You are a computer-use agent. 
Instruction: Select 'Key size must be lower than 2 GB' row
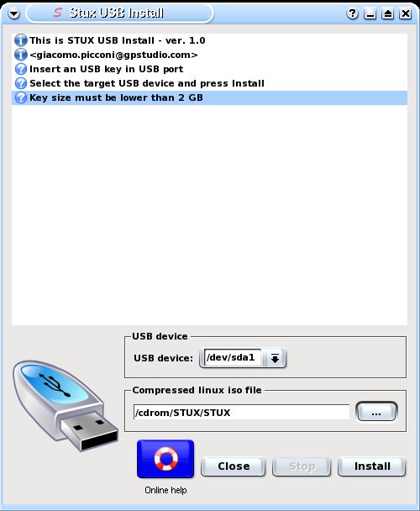pyautogui.click(x=209, y=97)
